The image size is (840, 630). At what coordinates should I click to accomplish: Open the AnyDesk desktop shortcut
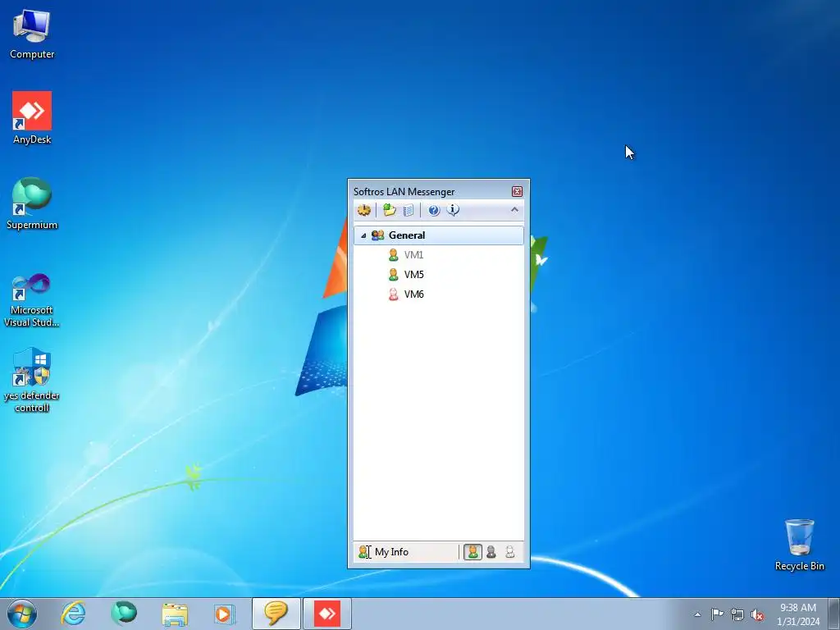coord(32,118)
